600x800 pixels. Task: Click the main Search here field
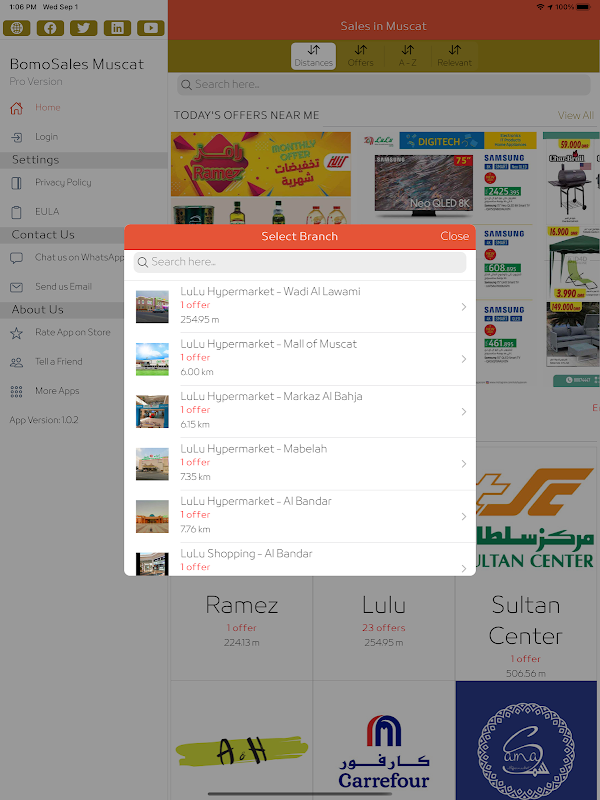(384, 85)
